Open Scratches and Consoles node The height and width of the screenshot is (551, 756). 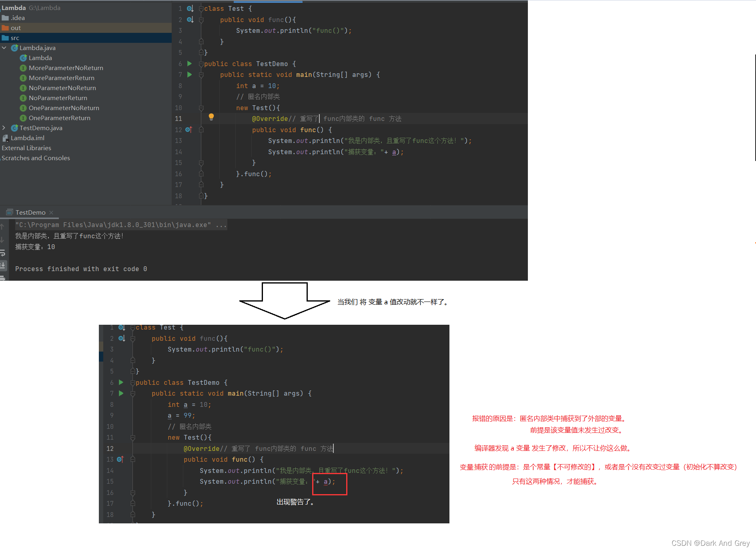coord(36,158)
